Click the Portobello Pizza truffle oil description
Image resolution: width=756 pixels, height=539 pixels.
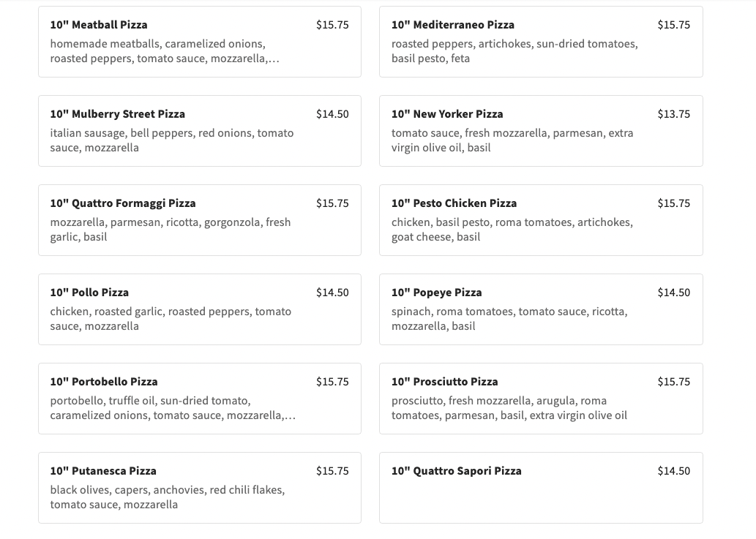[x=173, y=408]
